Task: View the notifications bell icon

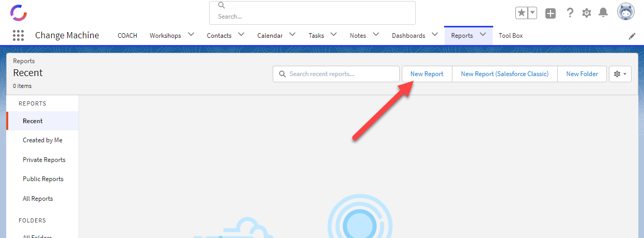Action: tap(603, 13)
